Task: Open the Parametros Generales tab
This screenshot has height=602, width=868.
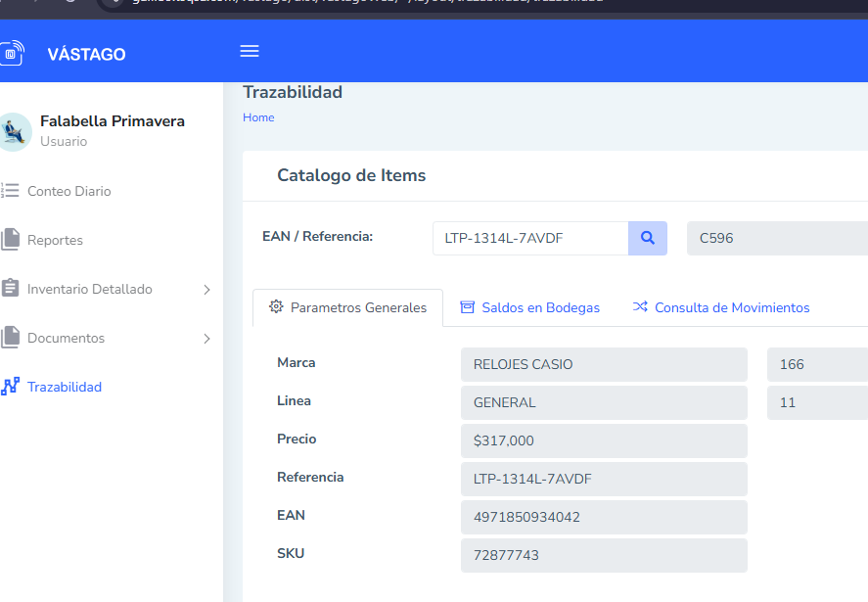Action: (x=347, y=307)
